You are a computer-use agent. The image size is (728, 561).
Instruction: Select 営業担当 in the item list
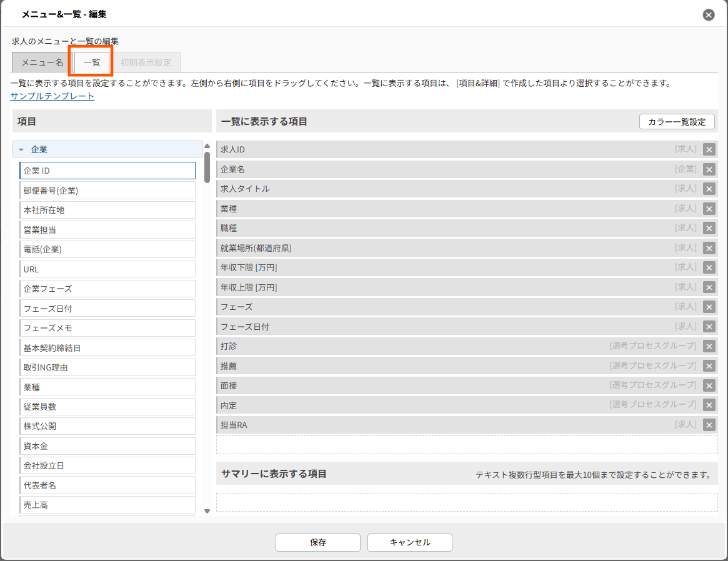click(x=107, y=230)
